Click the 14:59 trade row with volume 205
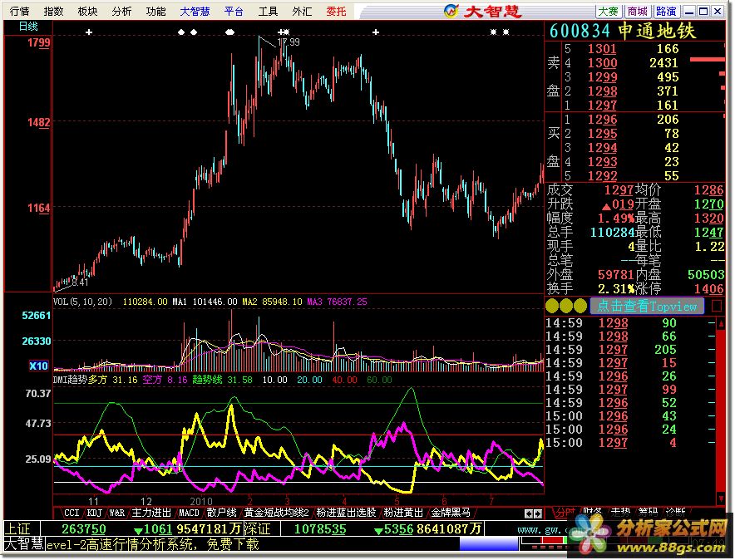735x560 pixels. click(630, 350)
